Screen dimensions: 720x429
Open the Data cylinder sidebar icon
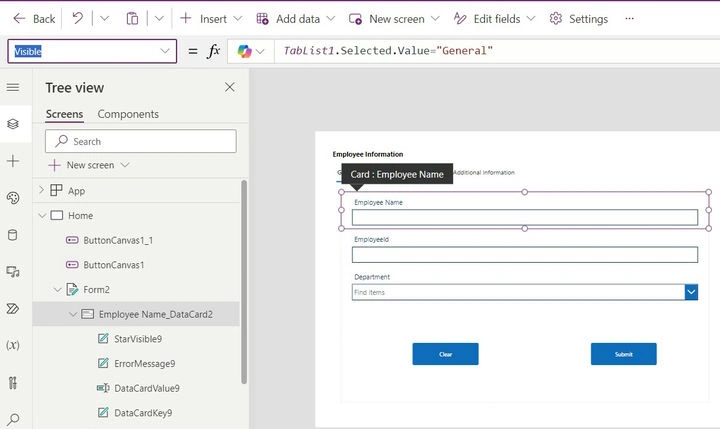coord(13,235)
